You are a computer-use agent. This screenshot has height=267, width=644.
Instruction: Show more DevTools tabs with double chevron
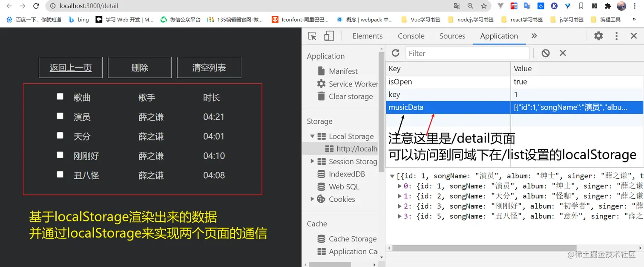(x=534, y=36)
